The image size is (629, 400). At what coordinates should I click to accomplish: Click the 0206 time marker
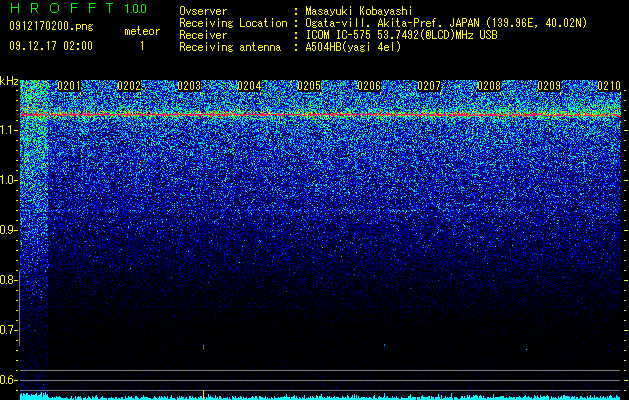(369, 86)
